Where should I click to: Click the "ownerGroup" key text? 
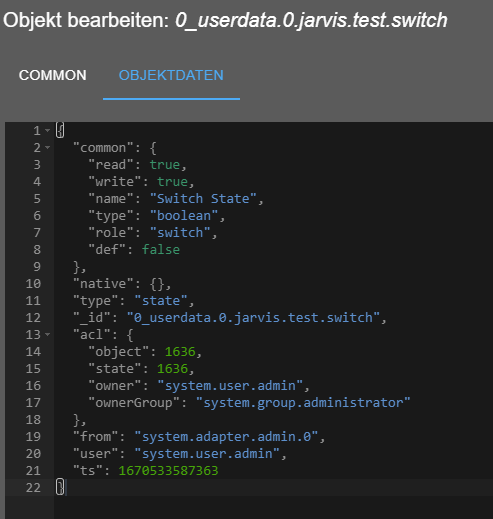point(134,403)
